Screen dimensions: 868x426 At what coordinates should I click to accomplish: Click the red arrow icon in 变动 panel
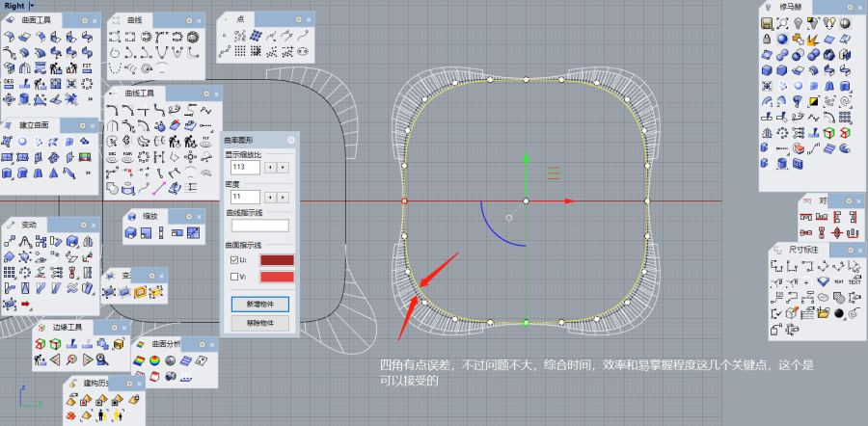click(25, 305)
